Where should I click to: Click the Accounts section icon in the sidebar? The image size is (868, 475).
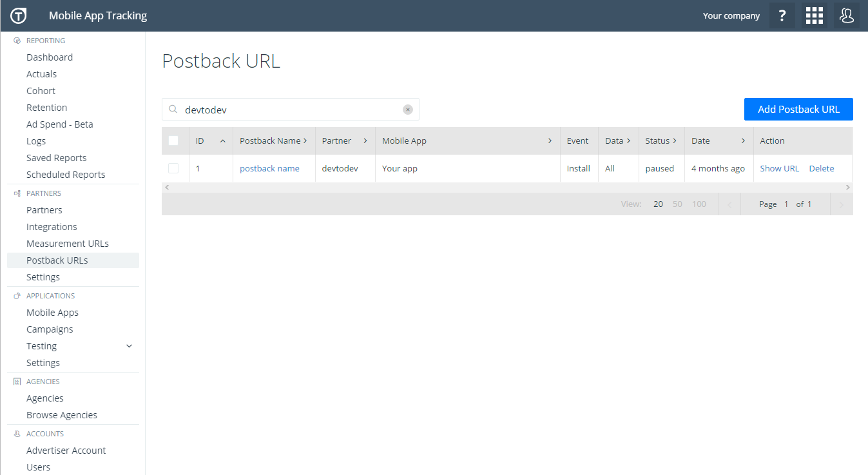17,433
